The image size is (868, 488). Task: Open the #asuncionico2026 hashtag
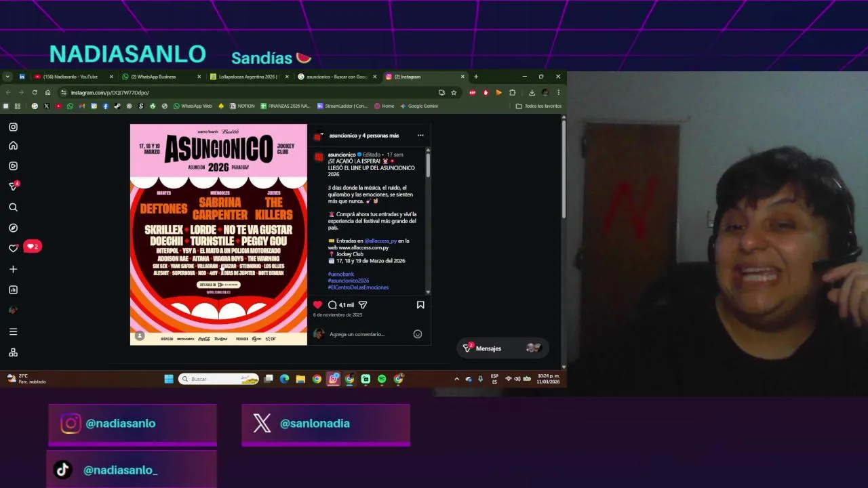pyautogui.click(x=349, y=281)
